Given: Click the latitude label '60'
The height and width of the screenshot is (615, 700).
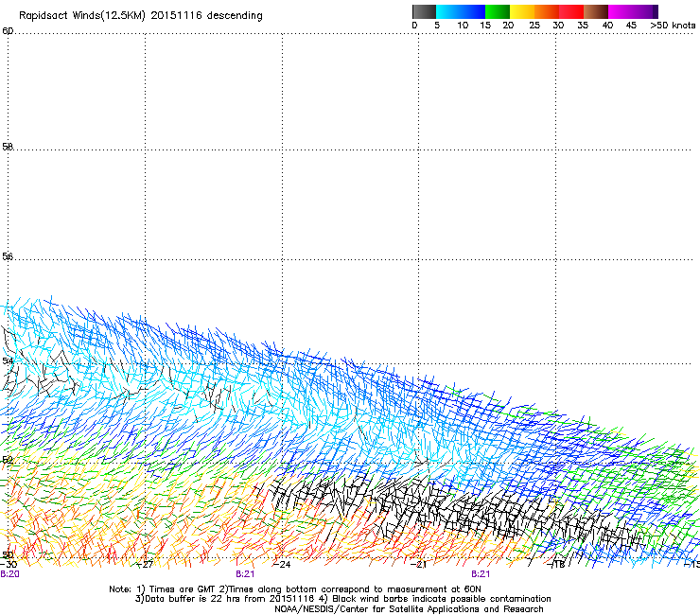Looking at the screenshot, I should pos(8,31).
